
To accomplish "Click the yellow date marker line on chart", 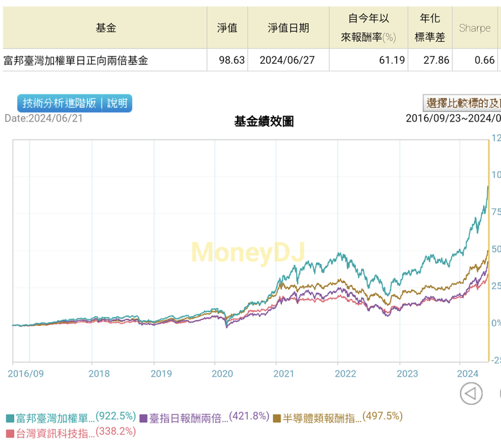I will (489, 251).
